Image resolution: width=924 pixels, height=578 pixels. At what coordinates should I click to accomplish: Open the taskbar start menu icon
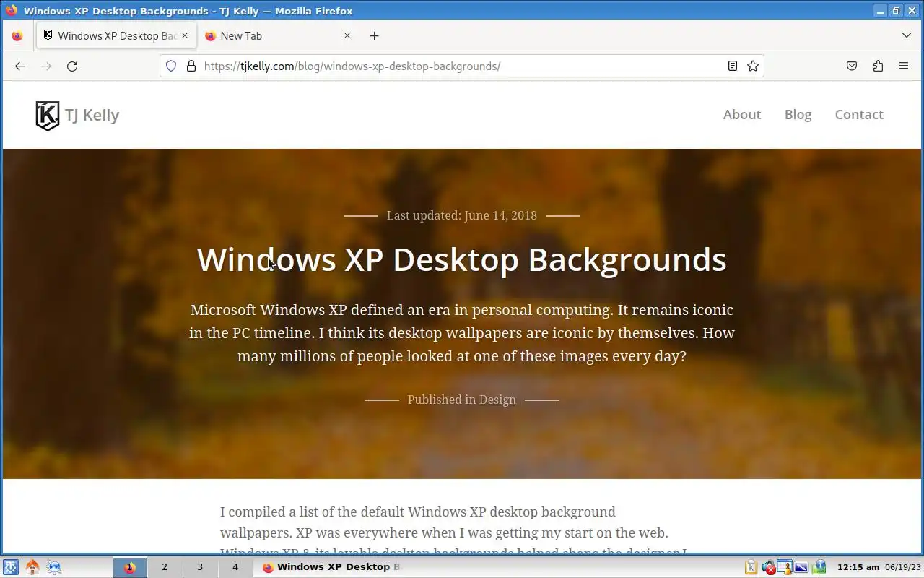(x=10, y=567)
